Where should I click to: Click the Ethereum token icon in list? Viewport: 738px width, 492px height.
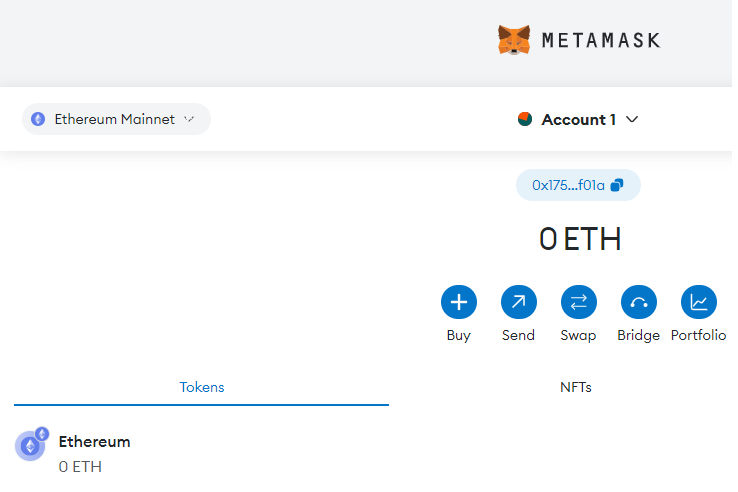(x=32, y=444)
